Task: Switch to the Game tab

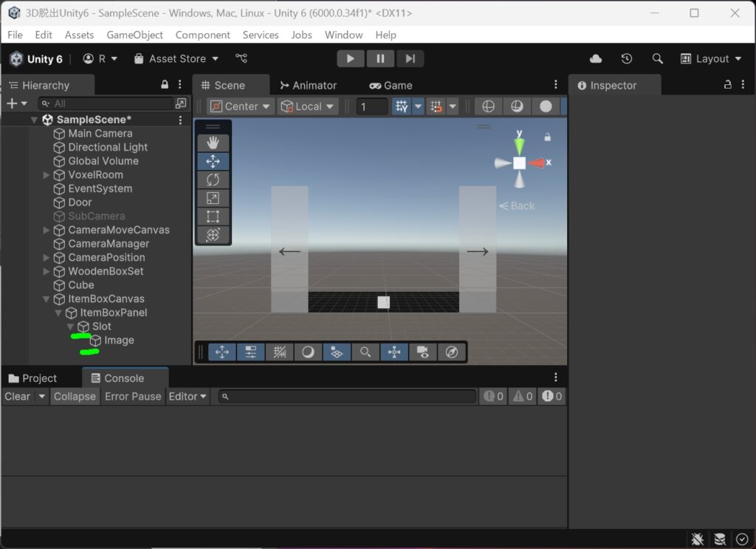Action: coord(391,86)
